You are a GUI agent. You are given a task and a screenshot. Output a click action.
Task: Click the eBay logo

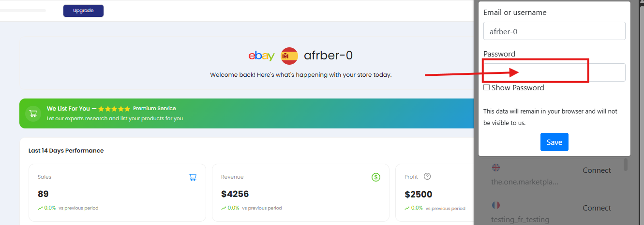coord(261,56)
